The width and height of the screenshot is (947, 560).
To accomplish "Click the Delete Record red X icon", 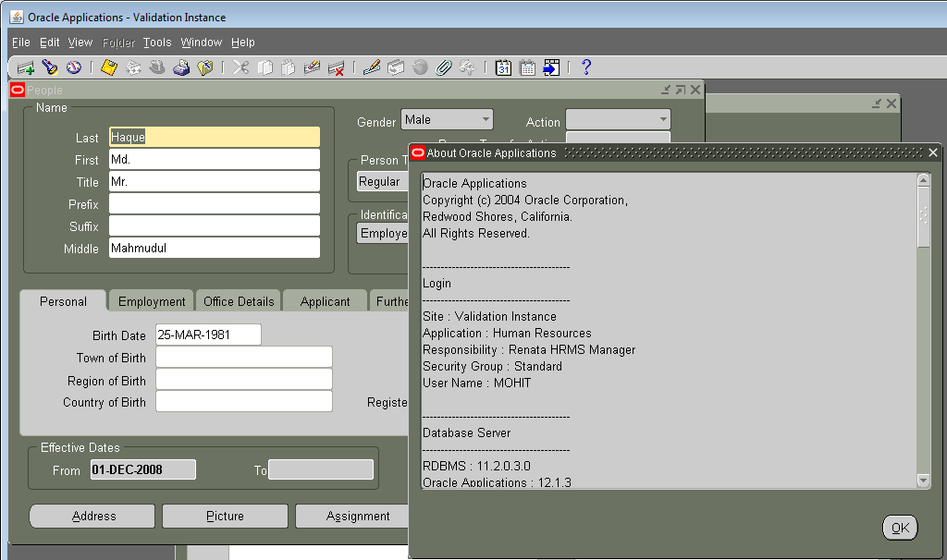I will click(x=335, y=67).
